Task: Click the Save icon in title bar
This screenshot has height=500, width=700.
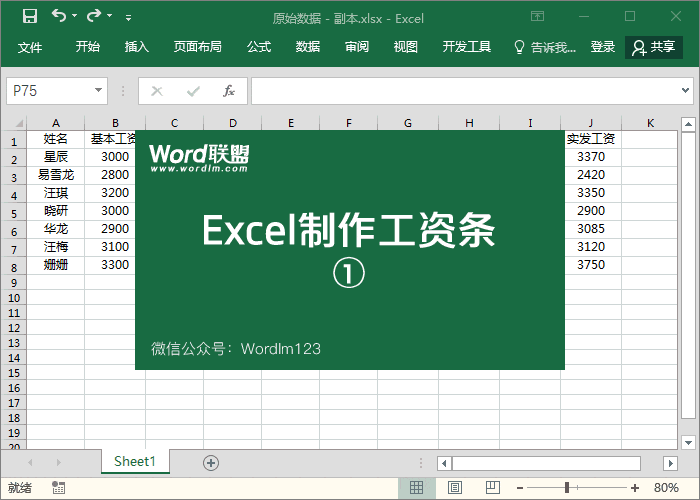Action: click(29, 16)
